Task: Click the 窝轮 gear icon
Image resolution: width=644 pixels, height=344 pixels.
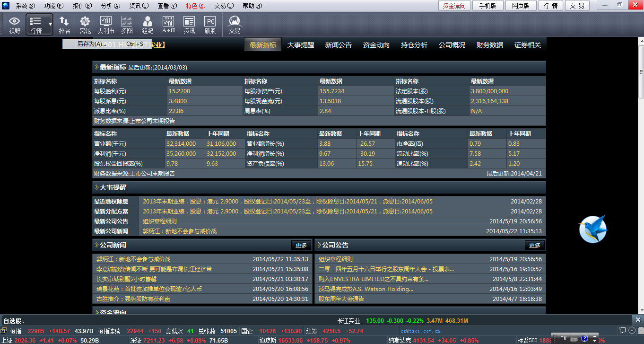Action: (85, 25)
